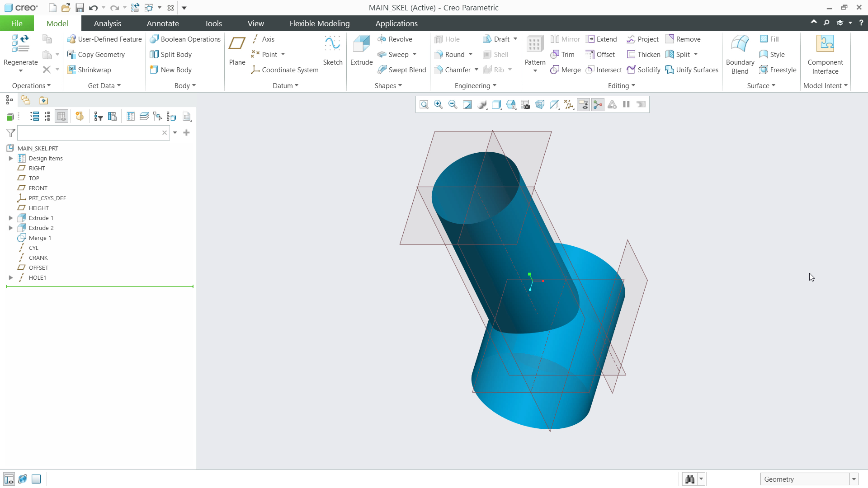Toggle the model tree panel in status bar
Image resolution: width=868 pixels, height=488 pixels.
(x=9, y=479)
